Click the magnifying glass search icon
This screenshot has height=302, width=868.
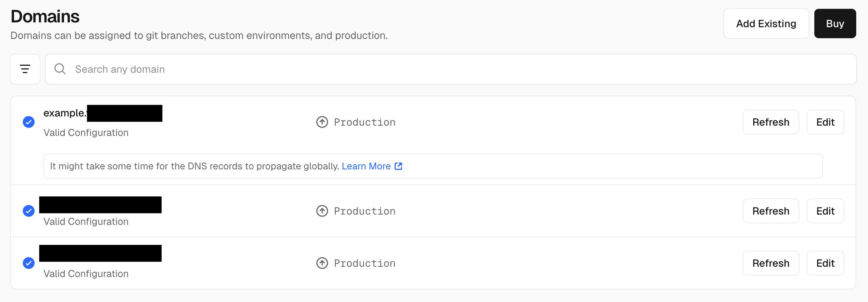[60, 69]
